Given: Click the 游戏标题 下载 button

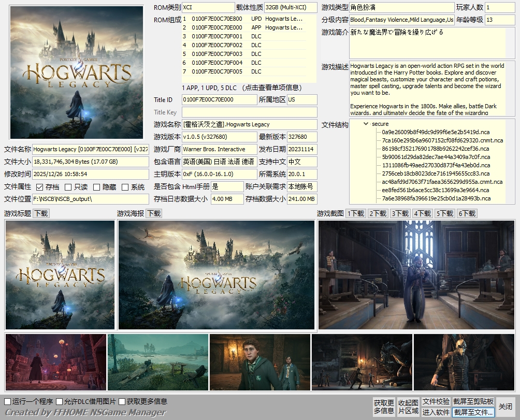Looking at the screenshot, I should pyautogui.click(x=41, y=213).
